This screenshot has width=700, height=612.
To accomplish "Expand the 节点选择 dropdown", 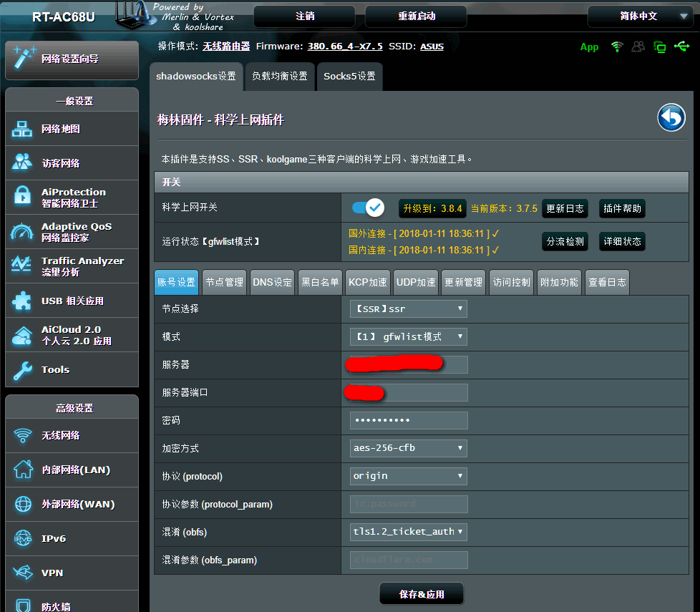I will coord(408,309).
